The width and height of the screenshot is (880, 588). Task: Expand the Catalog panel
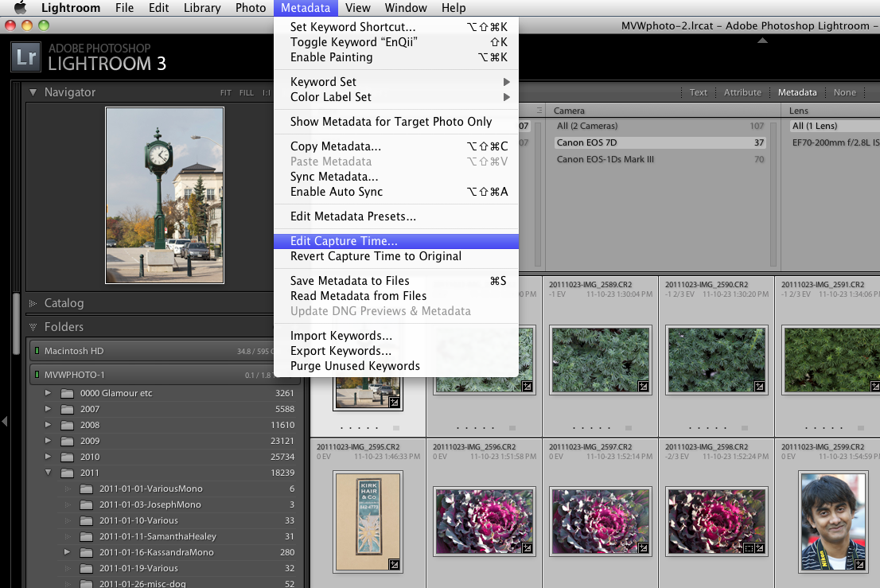pyautogui.click(x=33, y=303)
